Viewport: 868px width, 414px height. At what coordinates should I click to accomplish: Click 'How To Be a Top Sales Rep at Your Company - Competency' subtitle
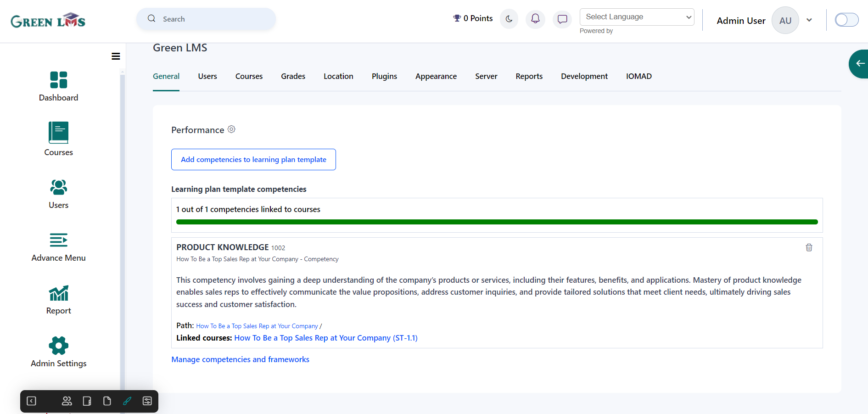[258, 259]
